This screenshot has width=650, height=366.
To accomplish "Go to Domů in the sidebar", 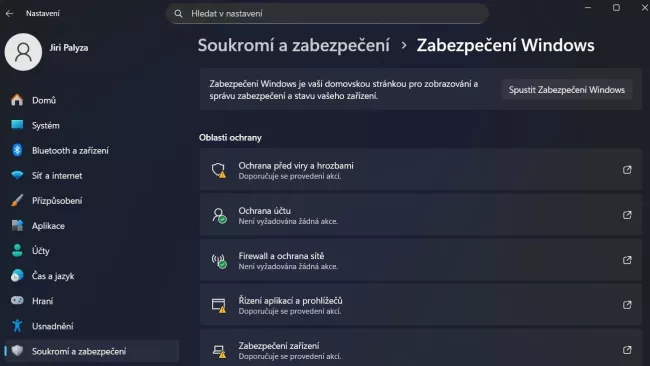I will tap(92, 100).
